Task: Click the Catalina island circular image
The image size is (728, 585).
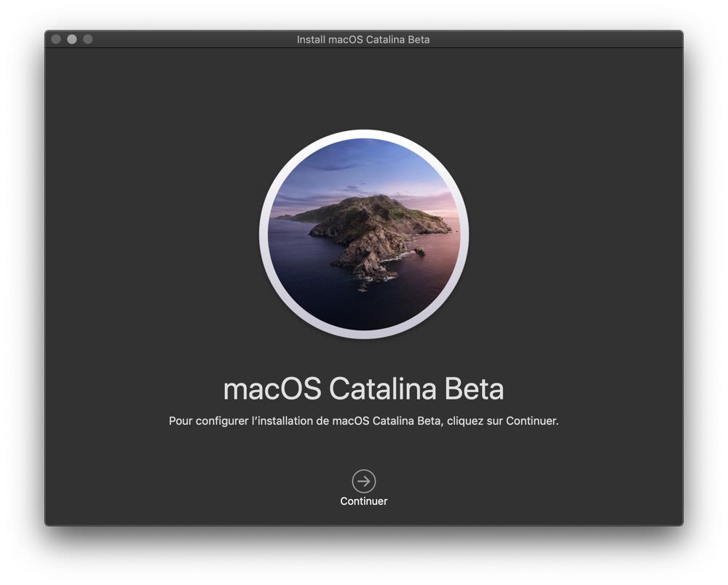Action: click(364, 234)
